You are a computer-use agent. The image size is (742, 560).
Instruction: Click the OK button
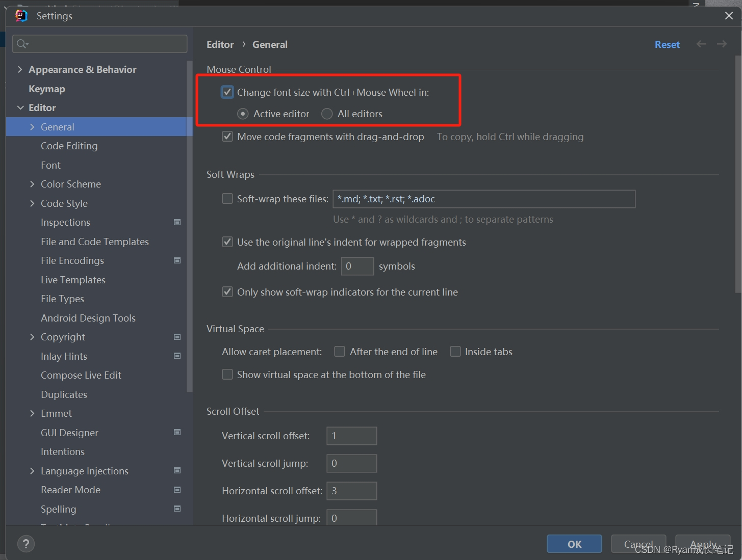pos(574,544)
